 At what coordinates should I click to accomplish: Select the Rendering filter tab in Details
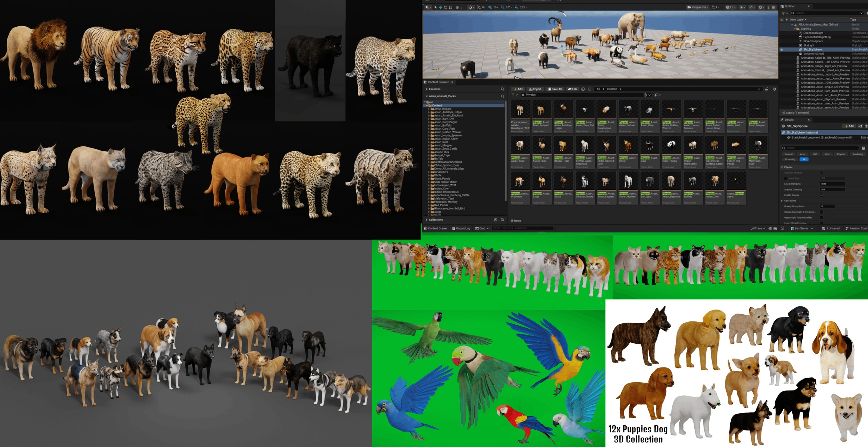tap(858, 154)
